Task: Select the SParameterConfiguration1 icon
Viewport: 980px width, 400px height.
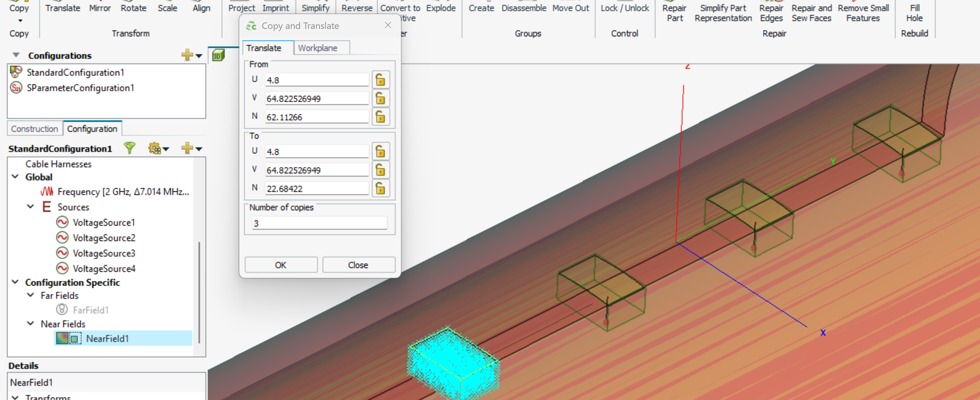Action: (x=16, y=88)
